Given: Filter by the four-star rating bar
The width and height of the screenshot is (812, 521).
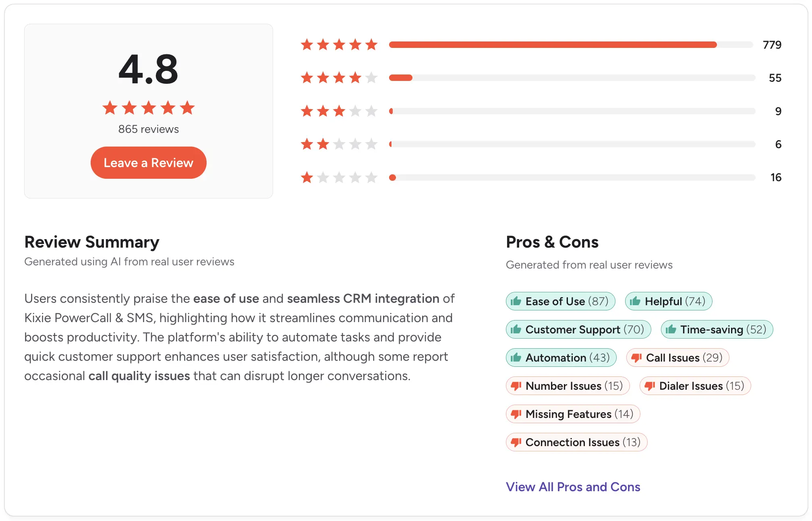Looking at the screenshot, I should [x=572, y=78].
